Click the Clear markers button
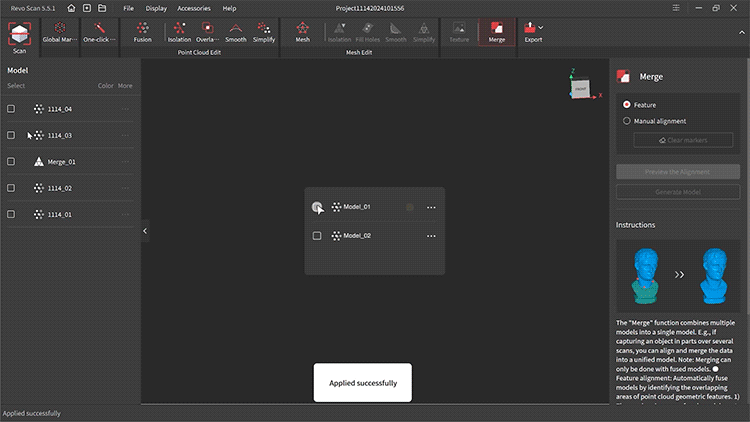This screenshot has height=422, width=750. coord(678,140)
